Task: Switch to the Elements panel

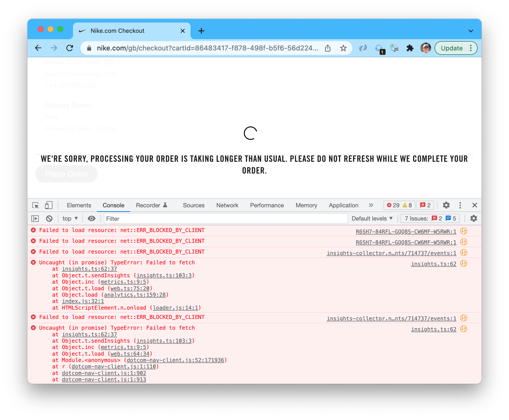Action: [x=79, y=205]
